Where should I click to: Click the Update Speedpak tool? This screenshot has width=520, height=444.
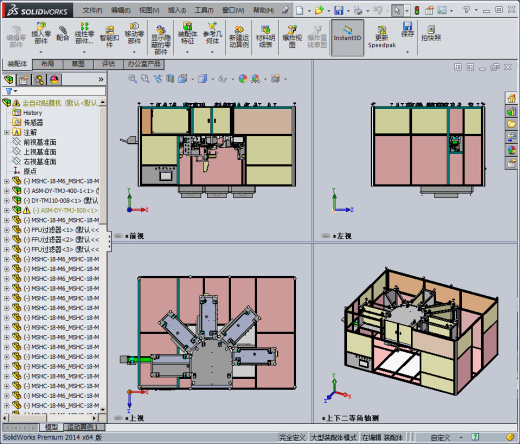coord(382,37)
